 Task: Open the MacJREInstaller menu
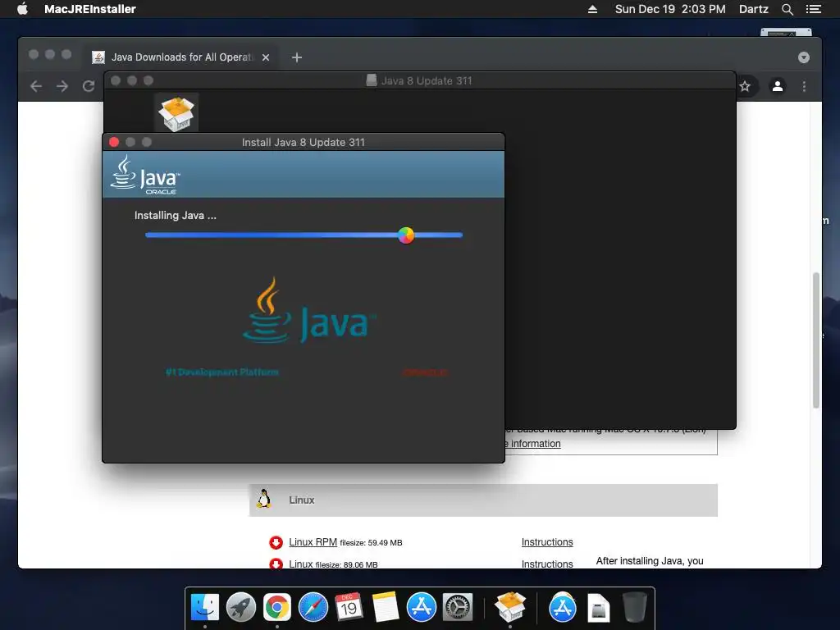click(x=90, y=9)
